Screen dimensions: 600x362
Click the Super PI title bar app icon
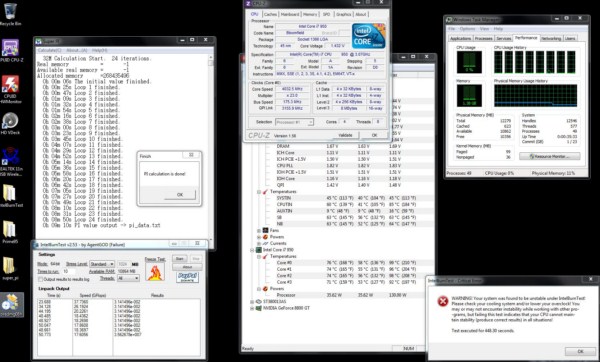tap(39, 41)
